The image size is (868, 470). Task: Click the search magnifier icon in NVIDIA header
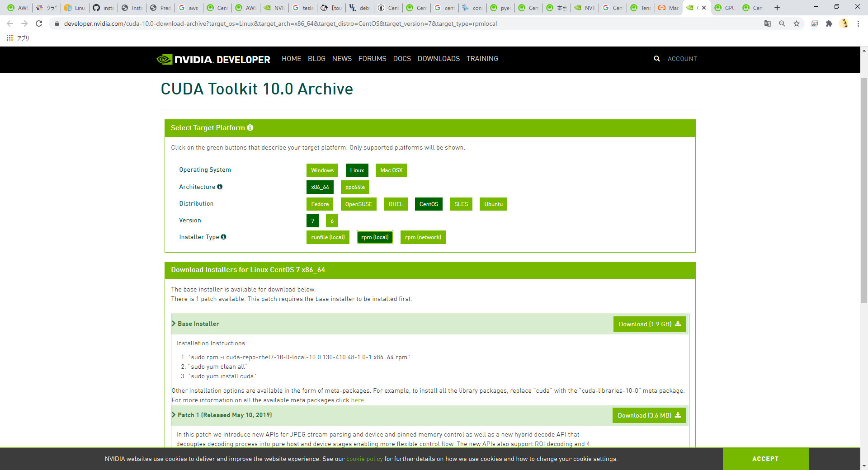656,59
